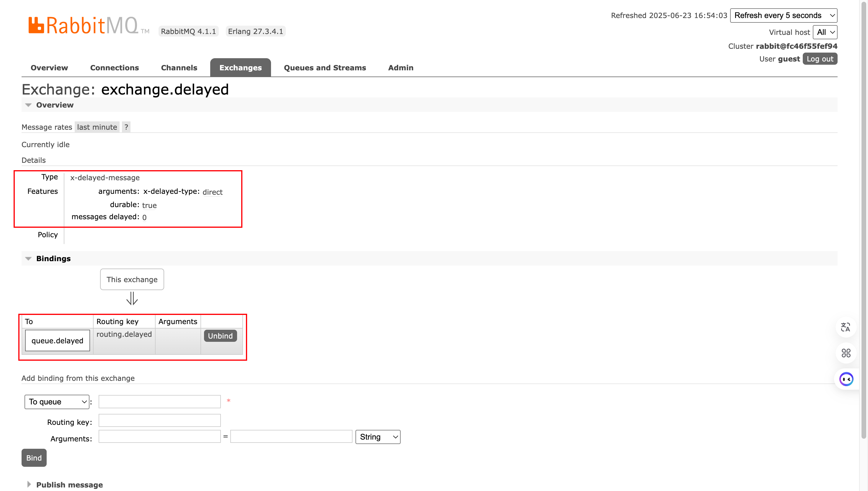The width and height of the screenshot is (868, 491).
Task: Click the This exchange box
Action: pos(132,279)
